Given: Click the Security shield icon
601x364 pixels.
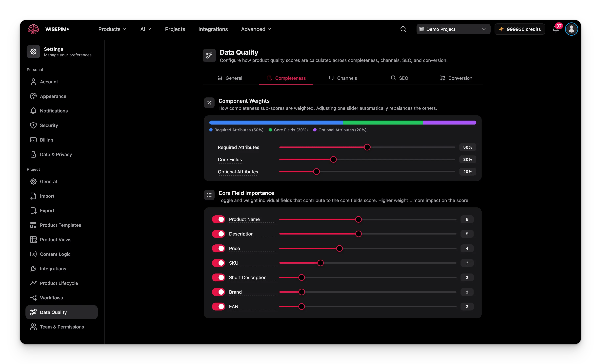Looking at the screenshot, I should tap(33, 125).
